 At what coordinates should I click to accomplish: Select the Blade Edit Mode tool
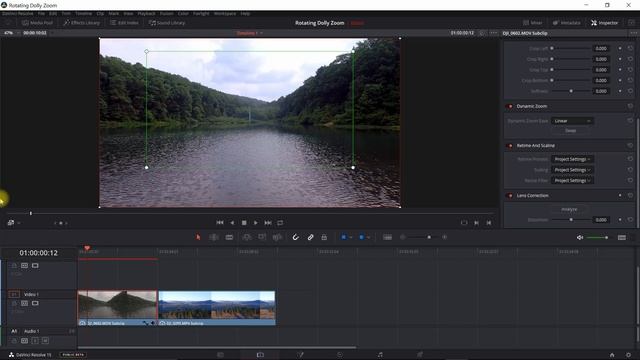click(229, 237)
